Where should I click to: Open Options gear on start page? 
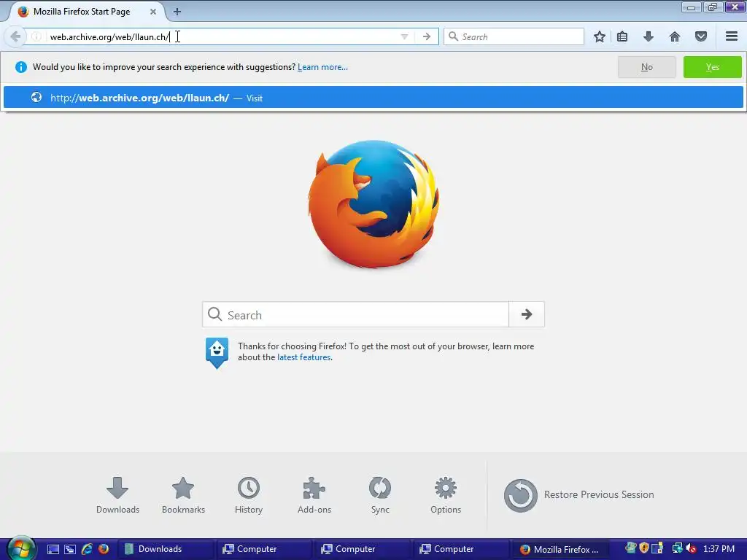coord(446,495)
